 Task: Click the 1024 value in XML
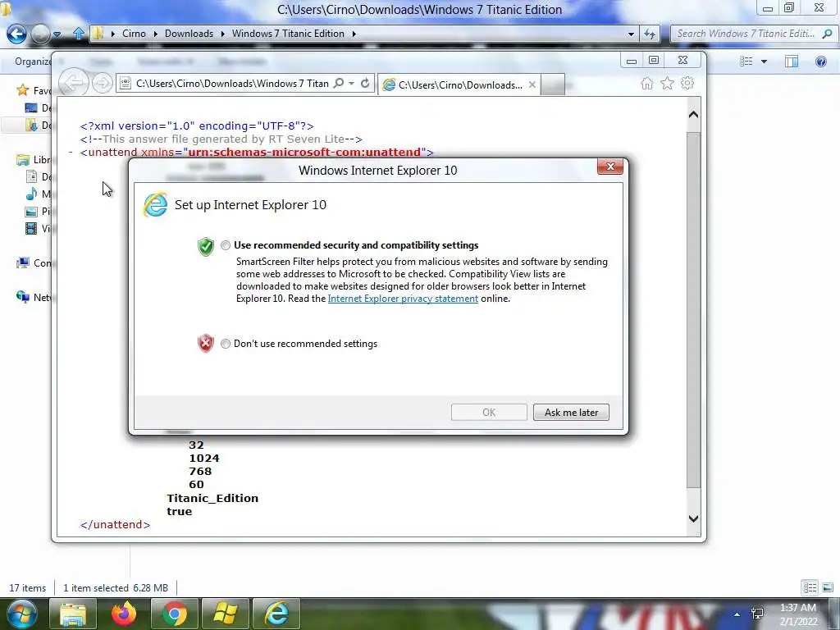pos(204,458)
